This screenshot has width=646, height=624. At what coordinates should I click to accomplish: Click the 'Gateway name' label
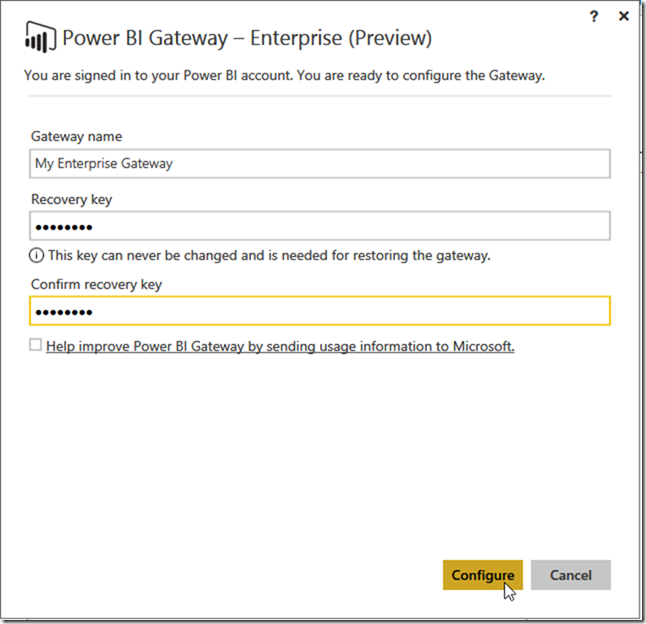[77, 136]
